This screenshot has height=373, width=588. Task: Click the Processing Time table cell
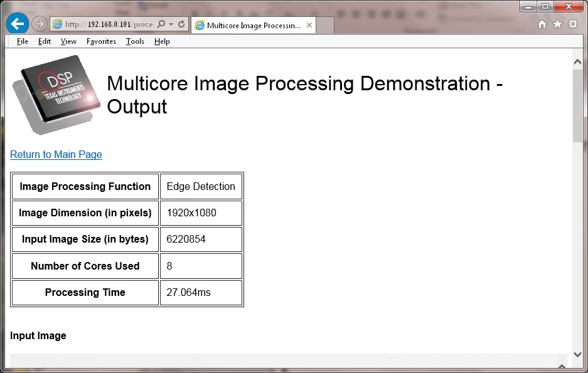(85, 292)
